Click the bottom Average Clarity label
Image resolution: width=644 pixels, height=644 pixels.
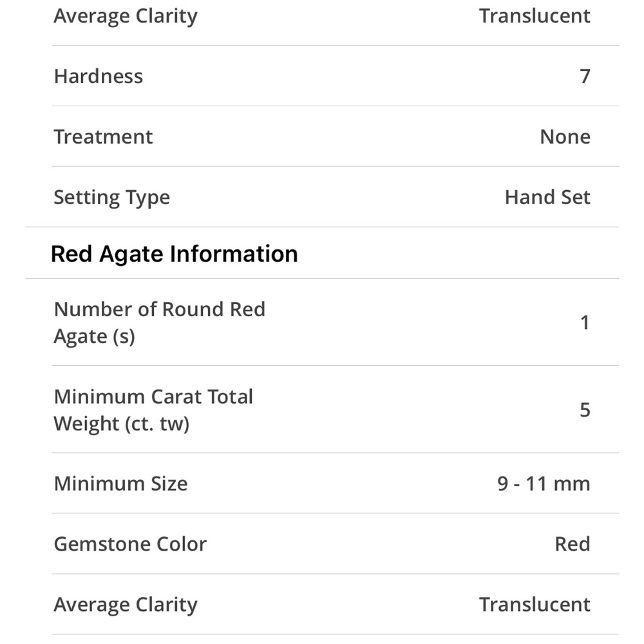[x=126, y=605]
